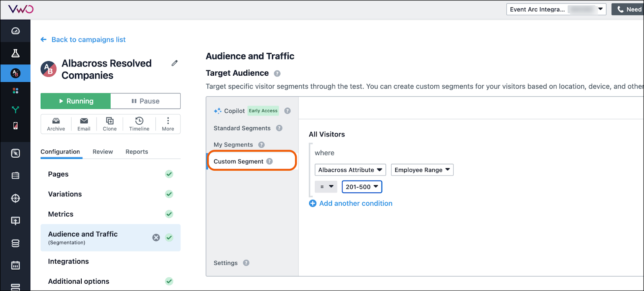Edit campaign name with pencil icon

(x=174, y=63)
